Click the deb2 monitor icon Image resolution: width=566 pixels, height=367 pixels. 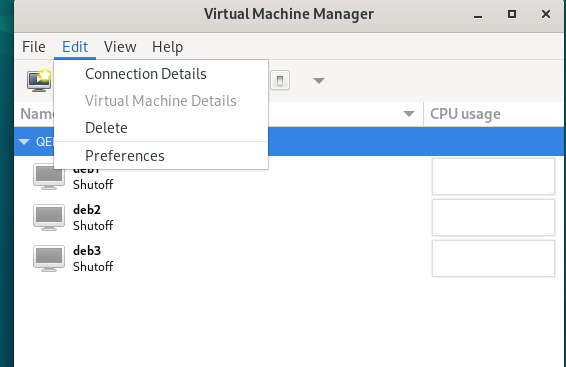[49, 217]
